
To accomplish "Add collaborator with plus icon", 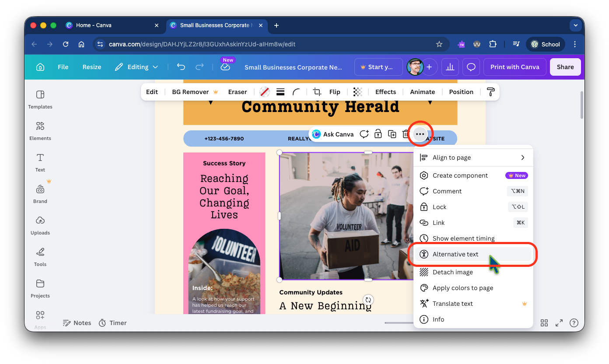I will click(x=429, y=67).
